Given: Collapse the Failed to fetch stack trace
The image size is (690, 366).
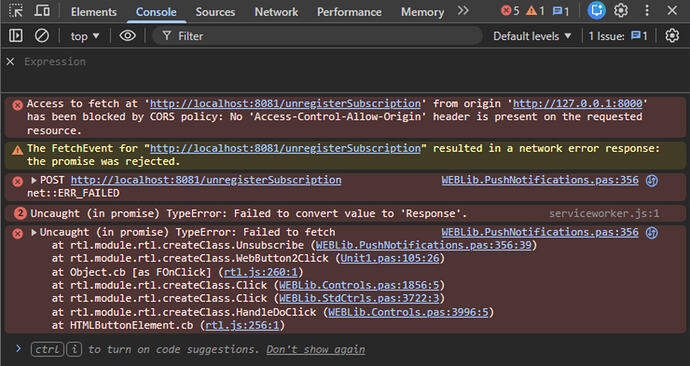Looking at the screenshot, I should (33, 232).
